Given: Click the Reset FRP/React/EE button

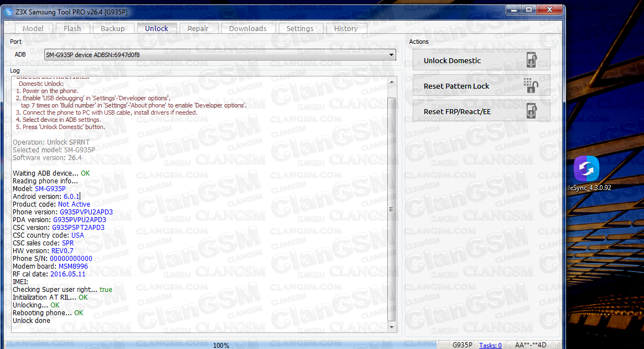Looking at the screenshot, I should click(481, 111).
